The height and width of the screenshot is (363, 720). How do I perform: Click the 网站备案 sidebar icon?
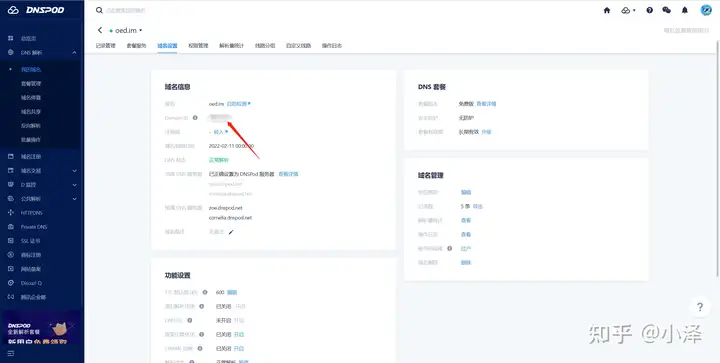[11, 269]
